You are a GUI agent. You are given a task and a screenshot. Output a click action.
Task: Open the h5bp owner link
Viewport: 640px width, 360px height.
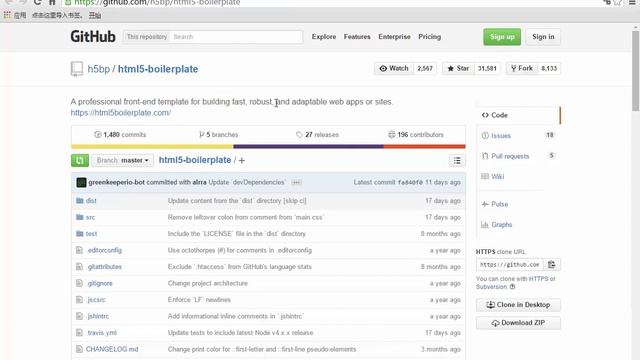(x=99, y=69)
